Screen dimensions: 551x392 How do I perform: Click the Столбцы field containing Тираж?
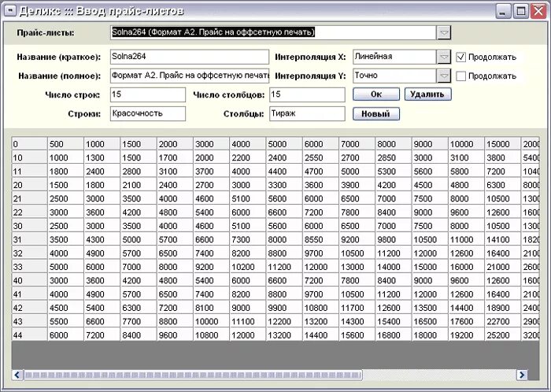(x=308, y=113)
